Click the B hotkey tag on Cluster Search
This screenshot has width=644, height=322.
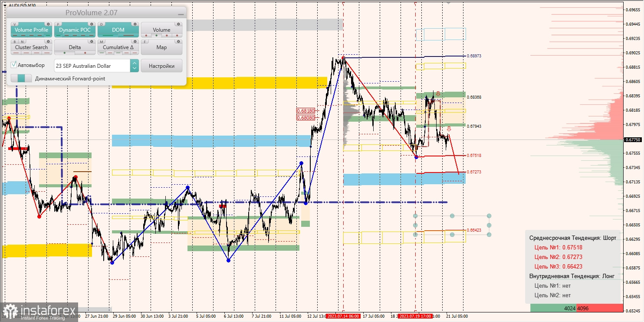[x=15, y=42]
